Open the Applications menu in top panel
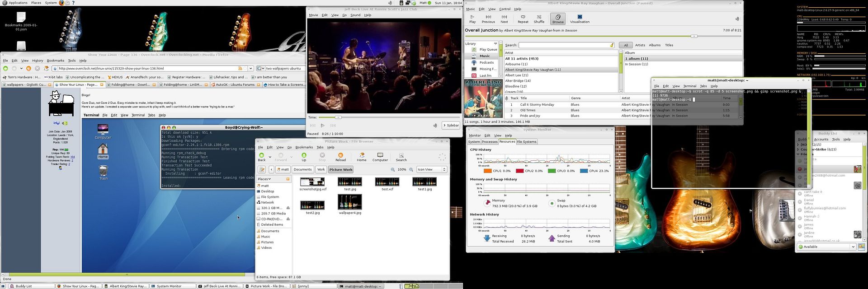Image resolution: width=868 pixels, height=289 pixels. pyautogui.click(x=15, y=3)
